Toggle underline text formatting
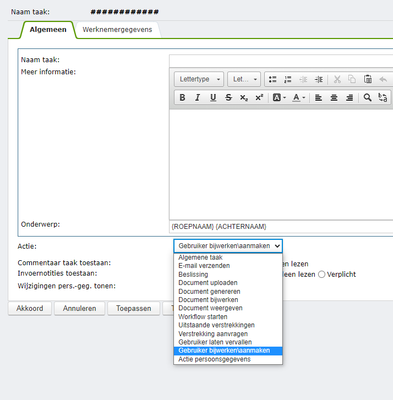 pos(213,98)
